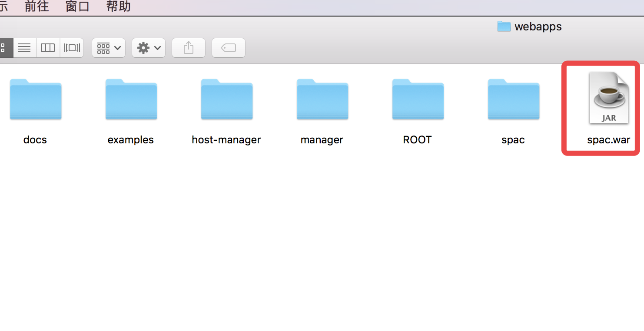
Task: Open the gear action menu
Action: tap(149, 48)
